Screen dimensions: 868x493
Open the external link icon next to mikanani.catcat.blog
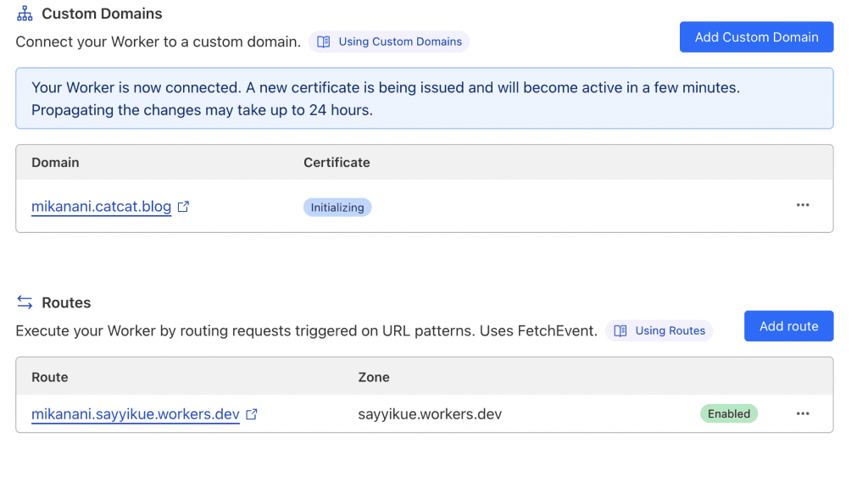point(183,207)
